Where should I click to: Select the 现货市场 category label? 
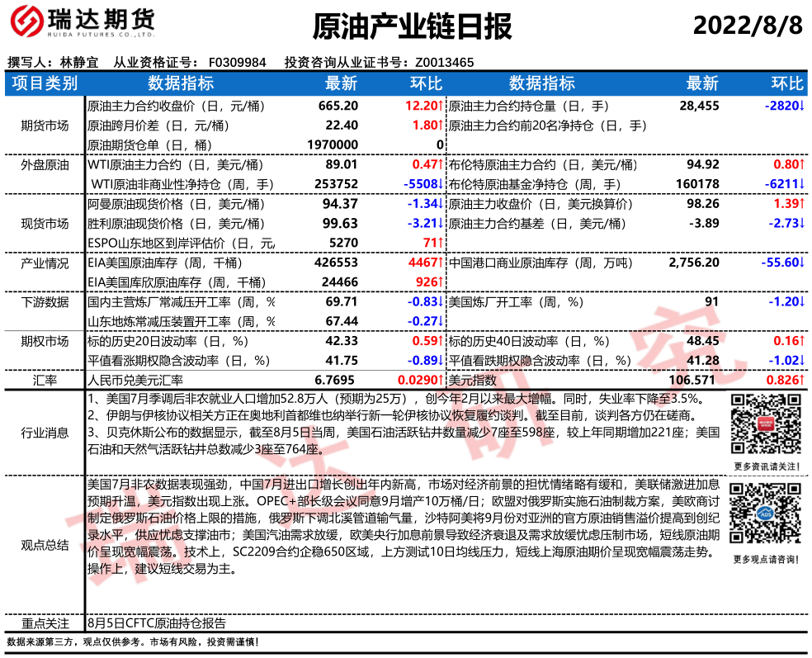[45, 223]
